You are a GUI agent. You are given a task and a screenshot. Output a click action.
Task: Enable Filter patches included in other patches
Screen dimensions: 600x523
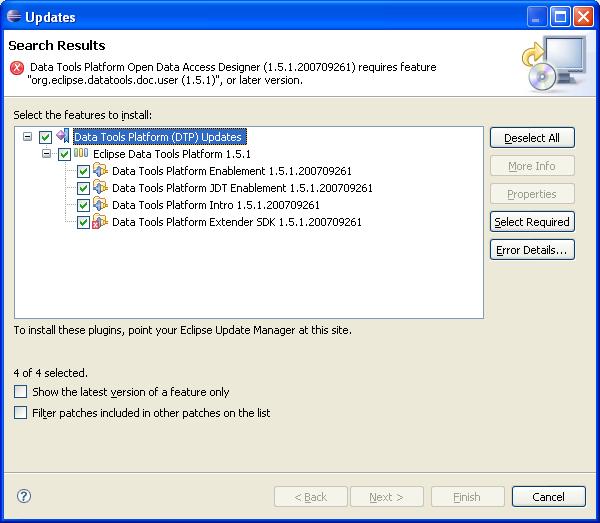[x=21, y=413]
